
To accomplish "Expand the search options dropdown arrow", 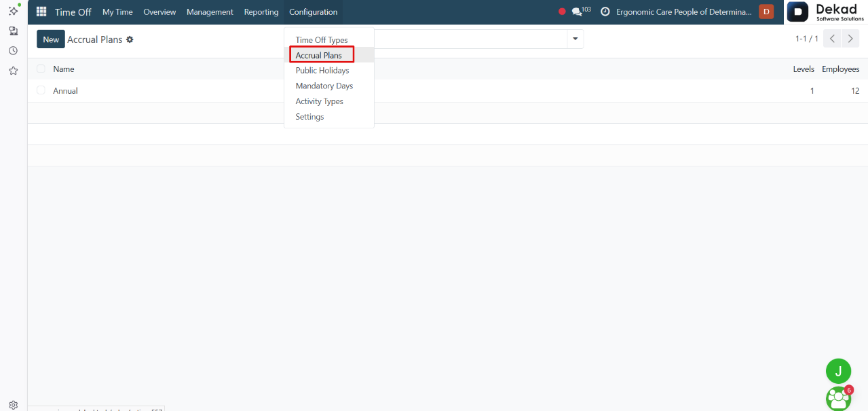I will [575, 39].
